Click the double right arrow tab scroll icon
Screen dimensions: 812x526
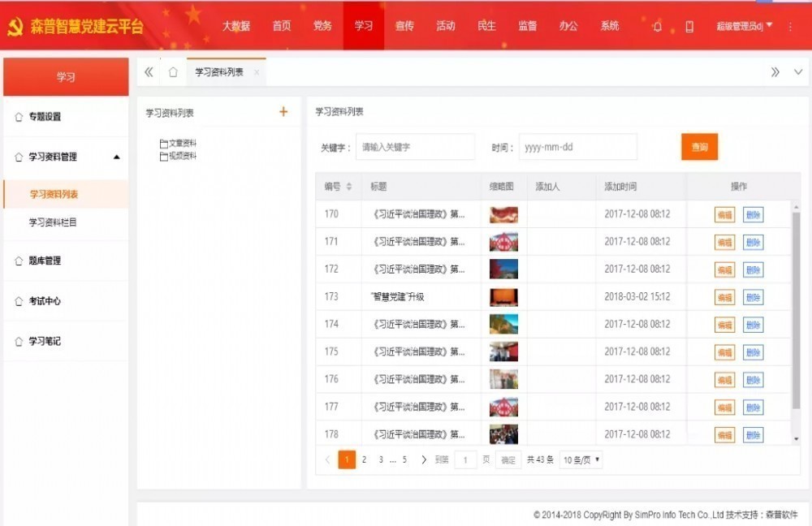click(x=775, y=72)
